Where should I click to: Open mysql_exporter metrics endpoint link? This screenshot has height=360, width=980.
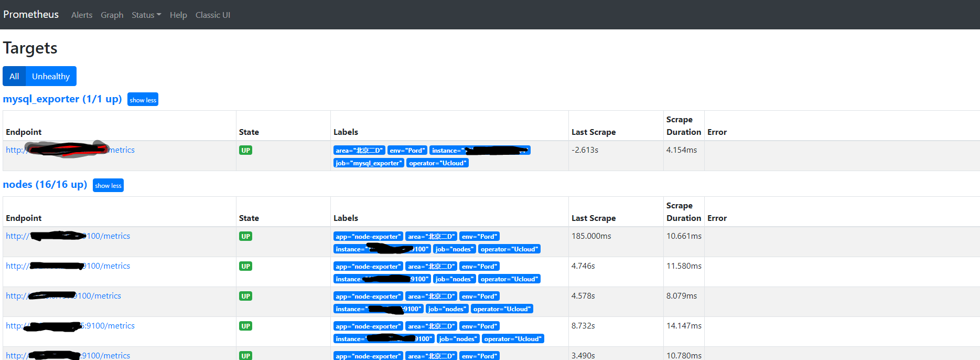point(70,150)
